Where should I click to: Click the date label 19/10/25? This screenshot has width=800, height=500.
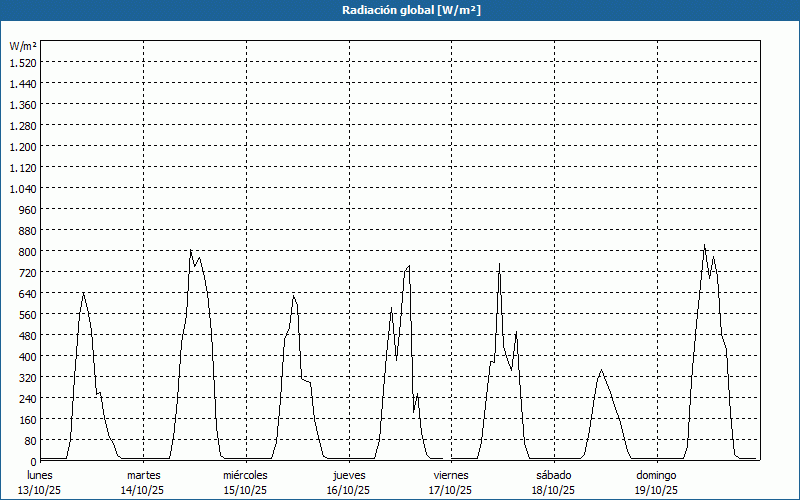tap(656, 490)
